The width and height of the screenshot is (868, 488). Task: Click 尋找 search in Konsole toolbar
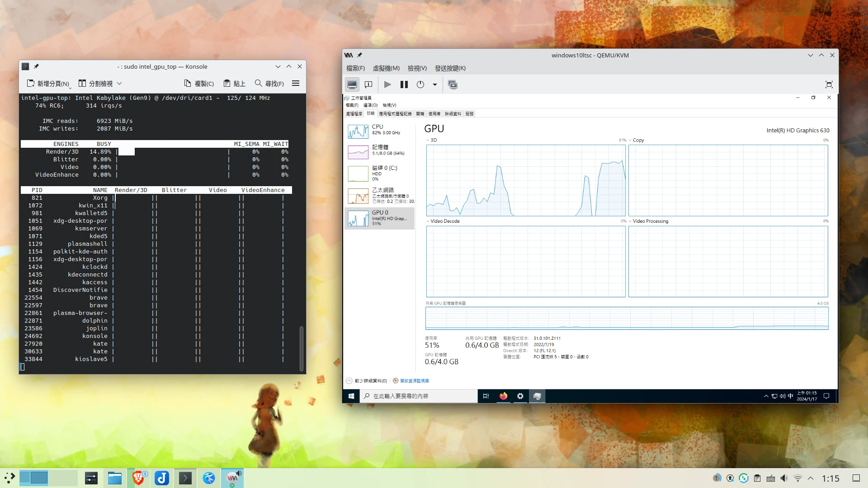coord(269,84)
